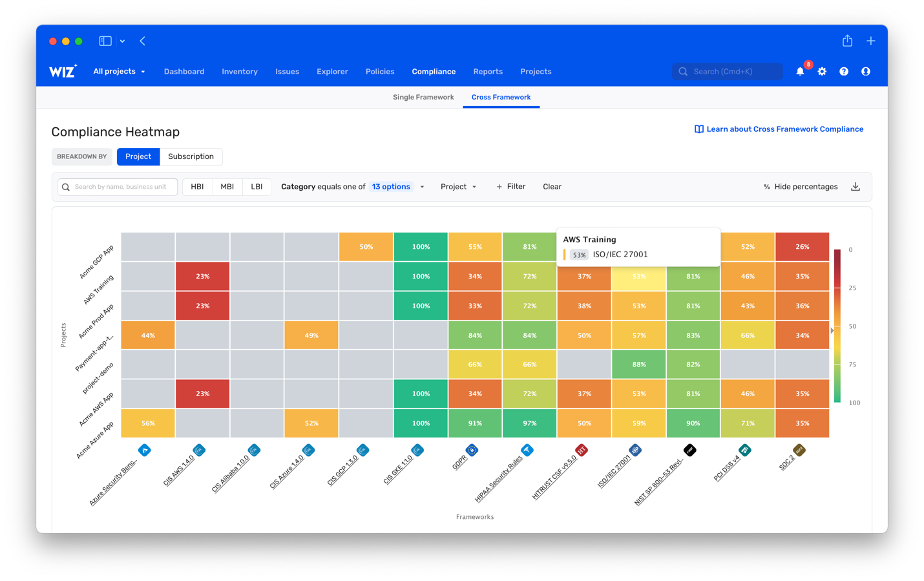The width and height of the screenshot is (924, 581).
Task: Select the Azure Security Benchmark framework icon
Action: pos(145,450)
